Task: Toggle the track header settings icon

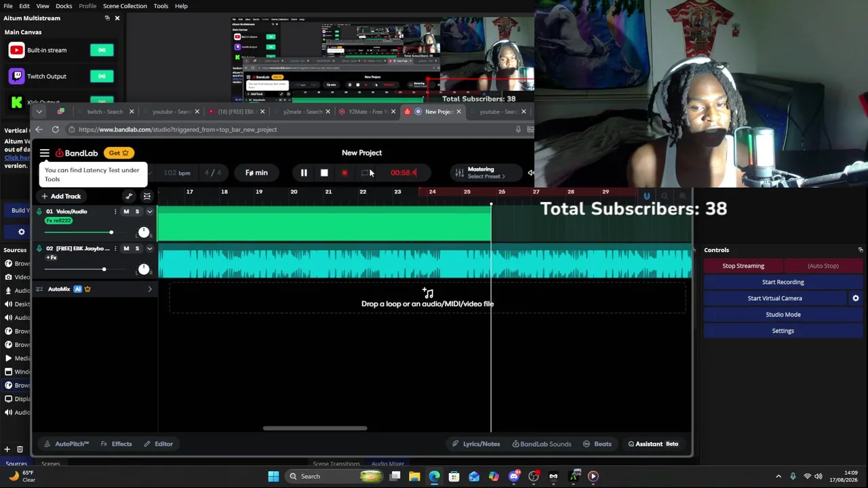Action: (147, 197)
